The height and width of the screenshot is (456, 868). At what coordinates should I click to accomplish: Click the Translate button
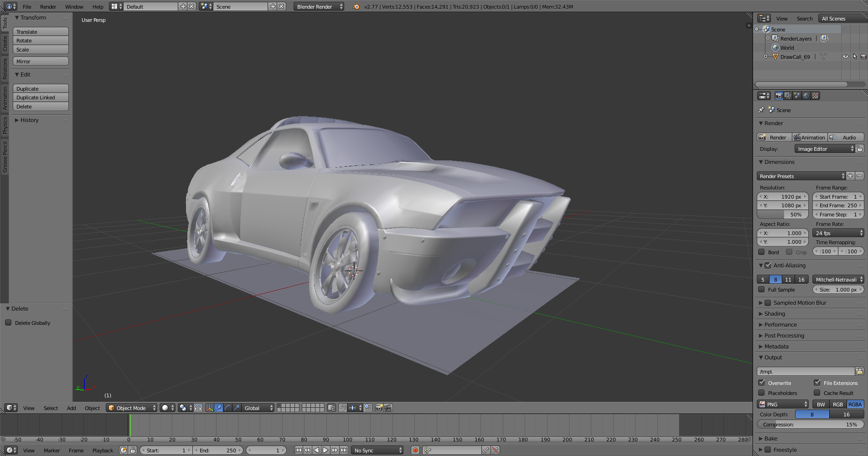pos(41,31)
